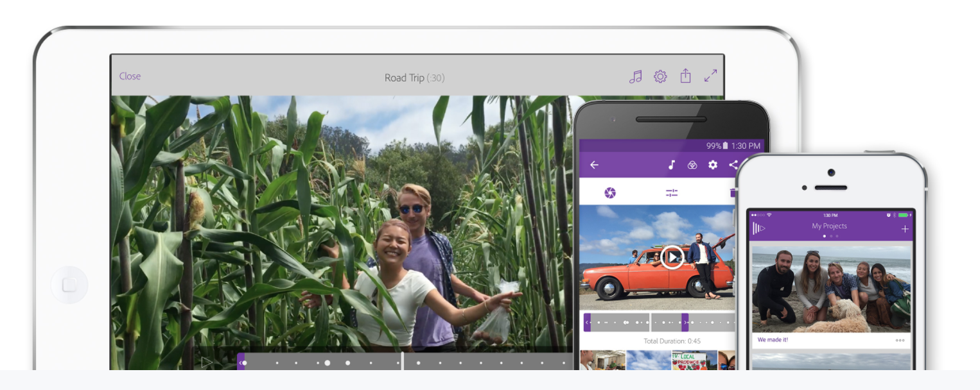Click the white playhead on the iPad timeline
The height and width of the screenshot is (390, 980).
tap(403, 361)
